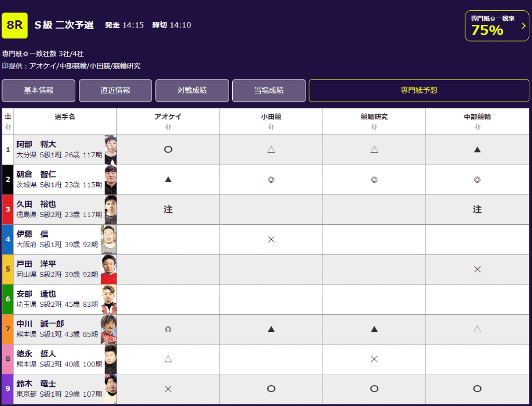Open the 基本情報 tab

(x=38, y=90)
